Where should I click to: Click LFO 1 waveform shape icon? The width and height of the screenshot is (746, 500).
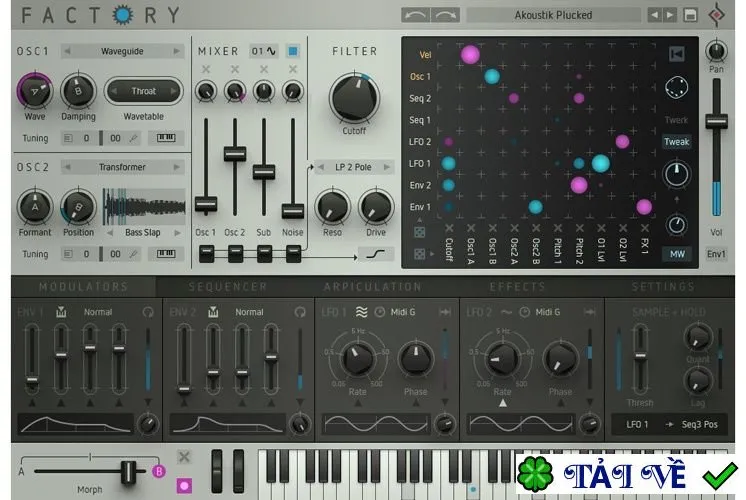362,312
